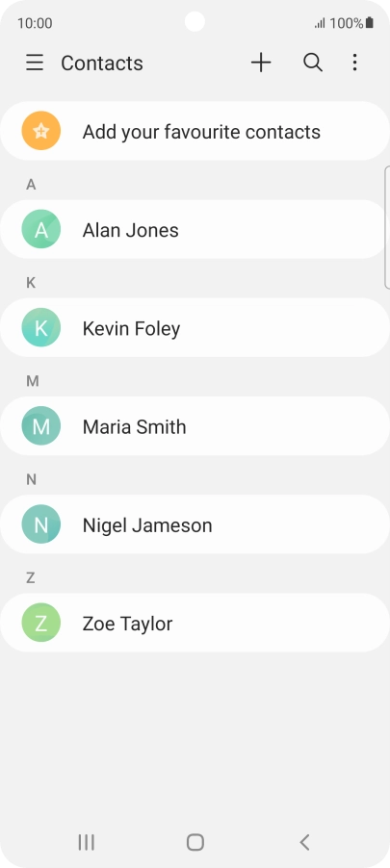Tap the orange favourites star icon

click(41, 131)
